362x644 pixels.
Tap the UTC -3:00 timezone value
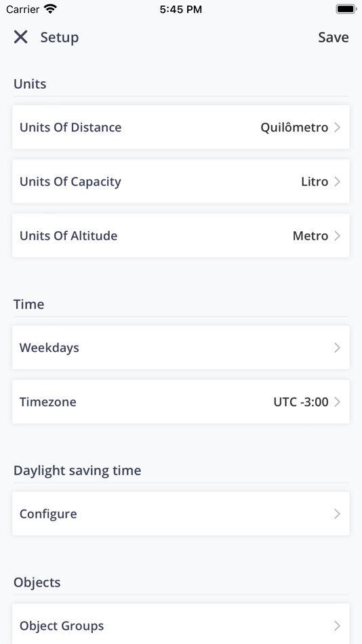coord(301,402)
